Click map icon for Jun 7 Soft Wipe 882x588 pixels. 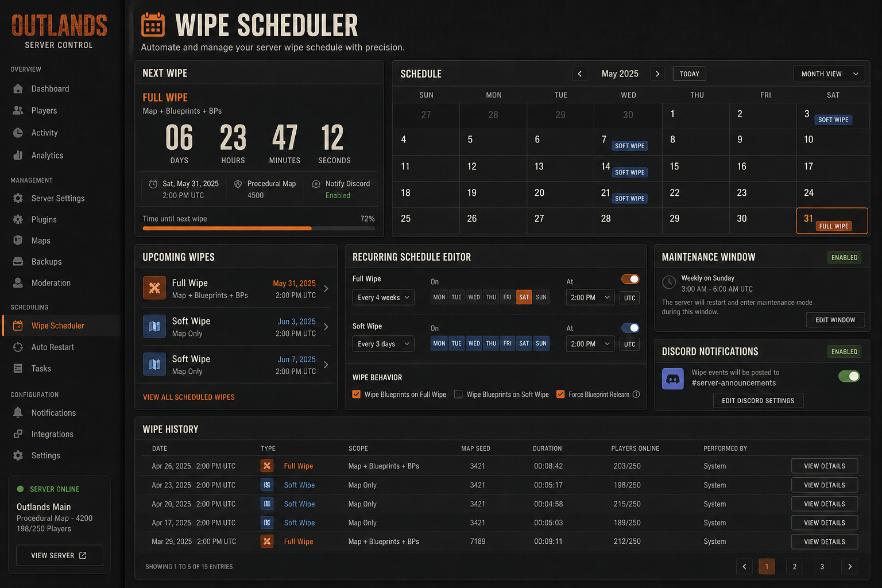(154, 364)
